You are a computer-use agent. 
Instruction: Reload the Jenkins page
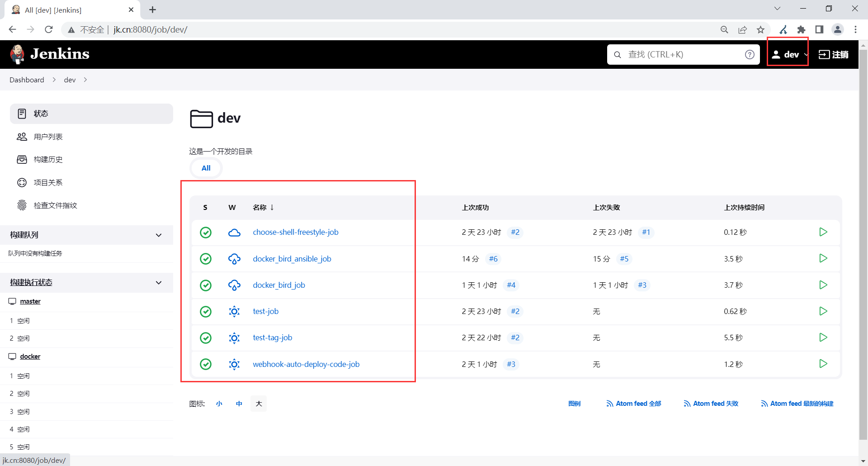click(x=49, y=30)
